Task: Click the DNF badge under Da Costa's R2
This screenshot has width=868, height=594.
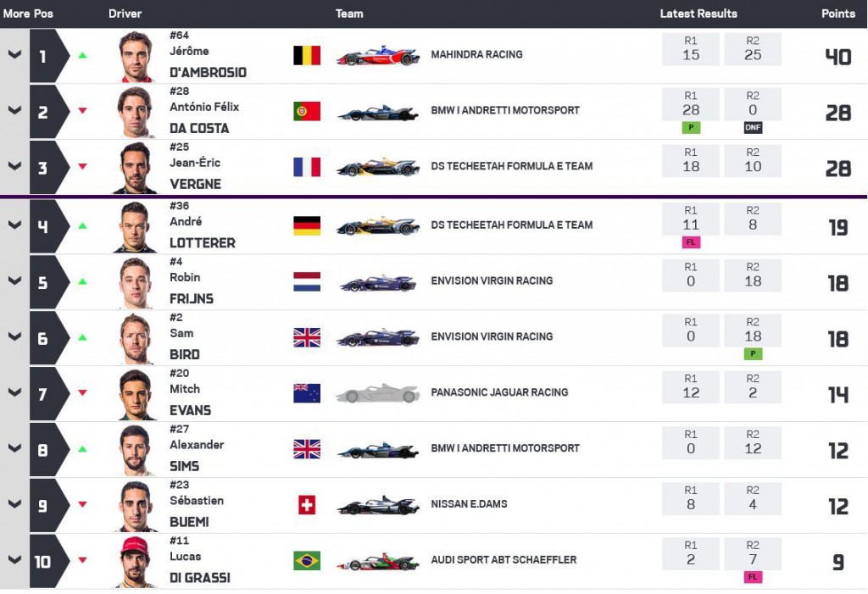Action: click(753, 128)
